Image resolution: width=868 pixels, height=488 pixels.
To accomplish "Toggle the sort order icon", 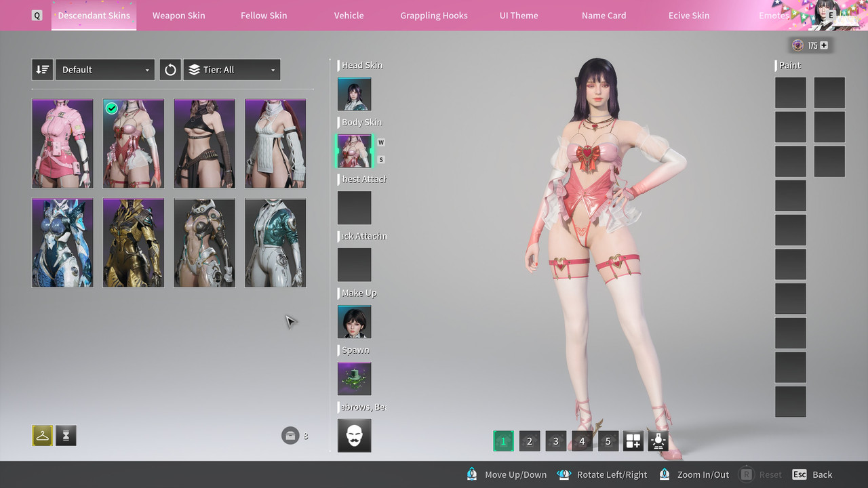I will coord(42,69).
